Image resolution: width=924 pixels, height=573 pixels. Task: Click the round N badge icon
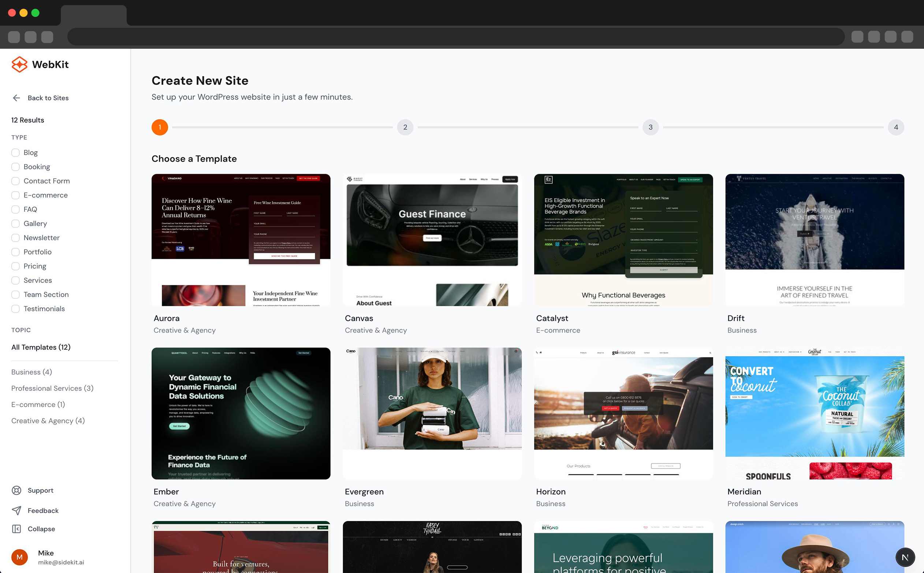905,557
